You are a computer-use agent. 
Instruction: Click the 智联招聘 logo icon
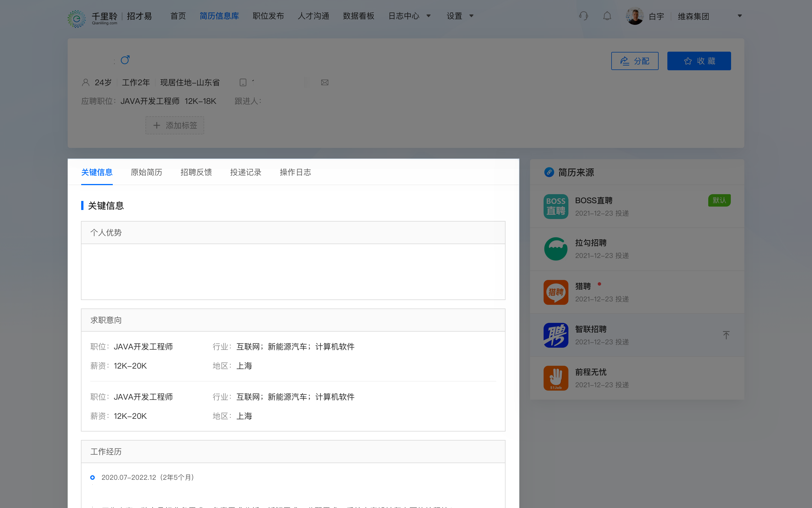556,335
